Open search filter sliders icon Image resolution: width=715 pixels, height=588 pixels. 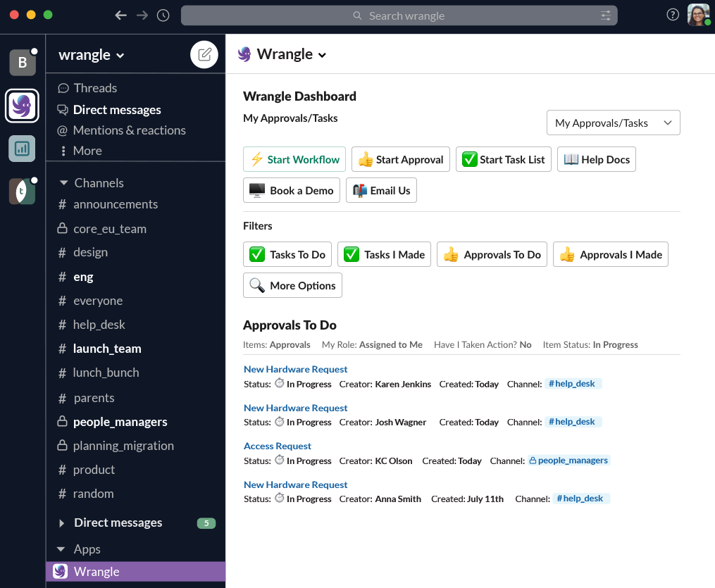point(606,16)
